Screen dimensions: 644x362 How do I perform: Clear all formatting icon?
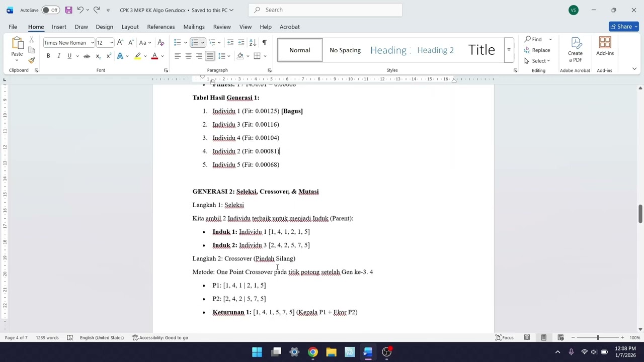coord(161,43)
